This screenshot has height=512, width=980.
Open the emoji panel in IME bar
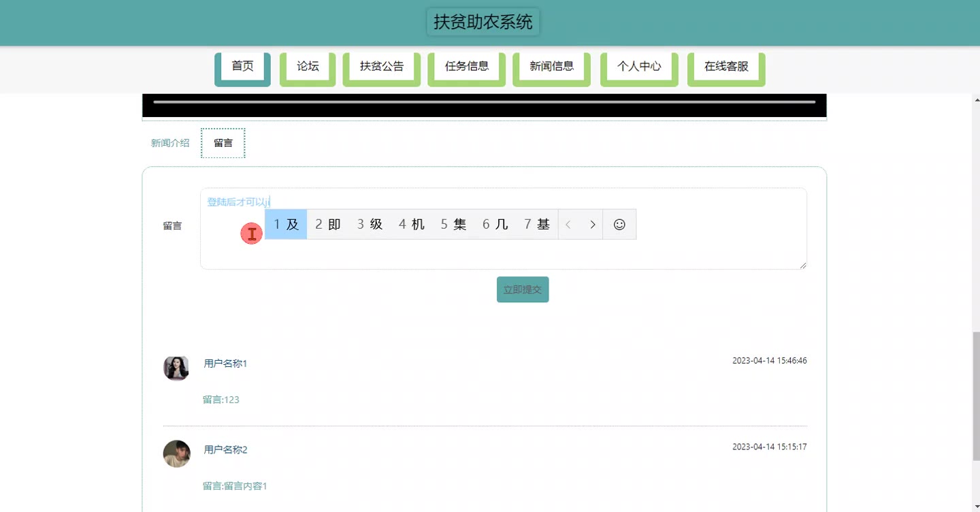[619, 225]
